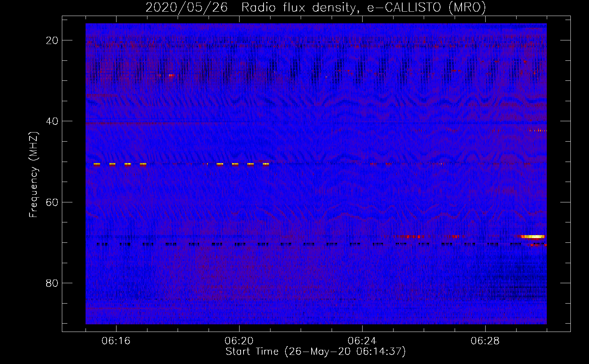Click the bright yellow burst near 06:29
Viewport: 589px width, 364px height.
tap(533, 237)
